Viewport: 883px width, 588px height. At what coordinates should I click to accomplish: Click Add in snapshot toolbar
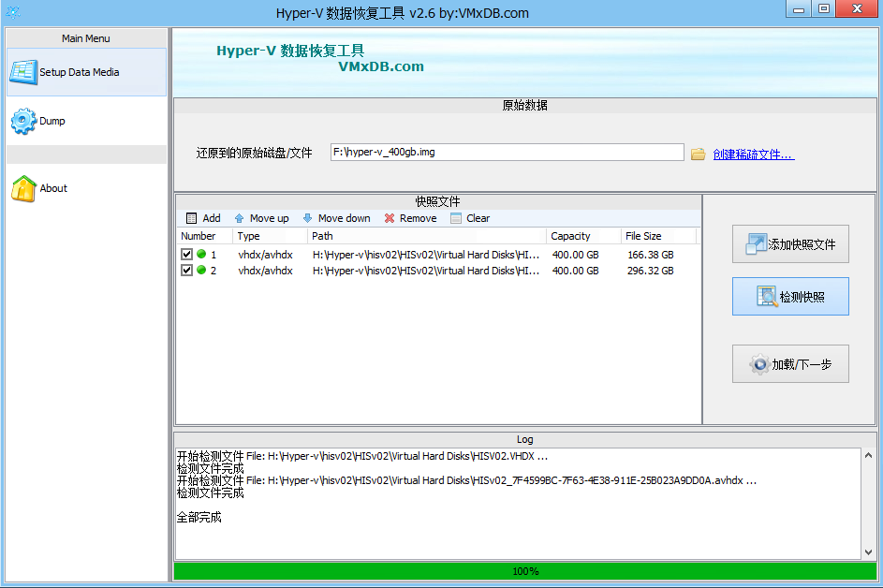click(x=204, y=218)
